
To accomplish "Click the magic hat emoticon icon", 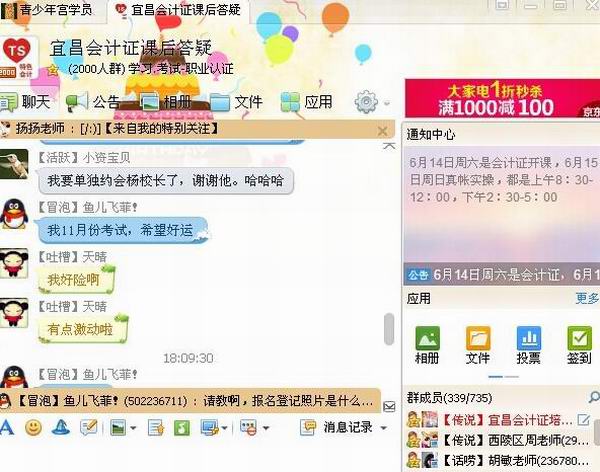I will click(61, 428).
